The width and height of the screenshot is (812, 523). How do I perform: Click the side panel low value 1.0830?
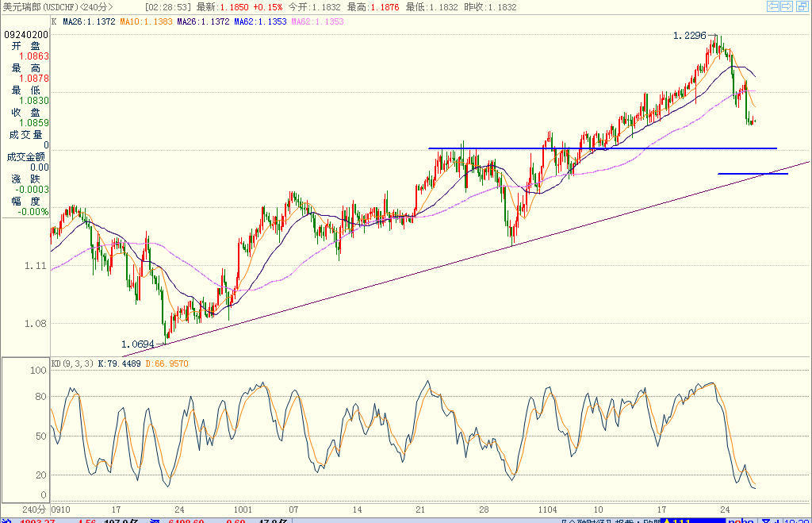click(34, 101)
